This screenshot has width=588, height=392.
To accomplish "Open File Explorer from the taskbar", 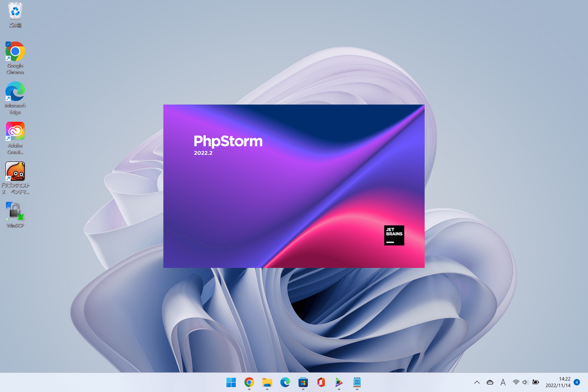I will click(x=267, y=382).
